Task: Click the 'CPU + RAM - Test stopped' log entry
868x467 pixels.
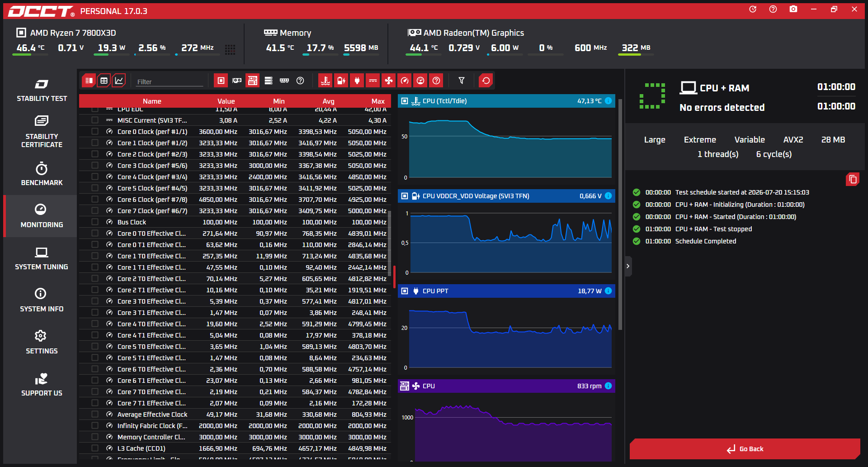Action: click(x=714, y=229)
